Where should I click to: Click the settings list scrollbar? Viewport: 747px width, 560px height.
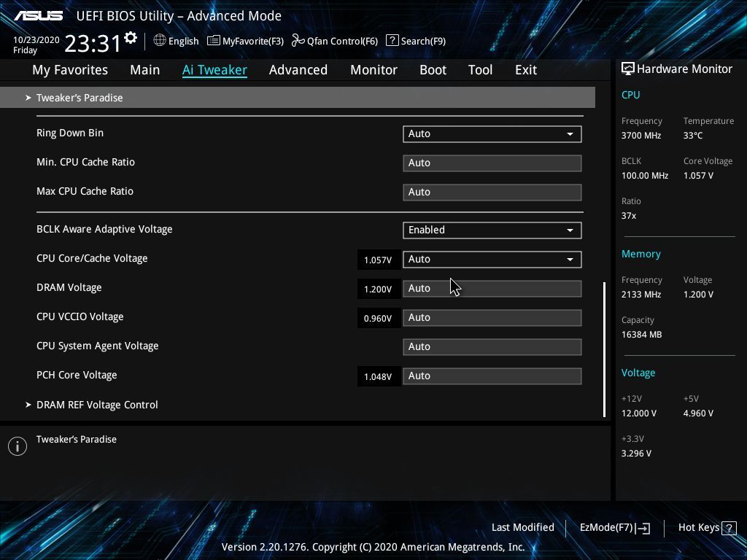[x=605, y=349]
